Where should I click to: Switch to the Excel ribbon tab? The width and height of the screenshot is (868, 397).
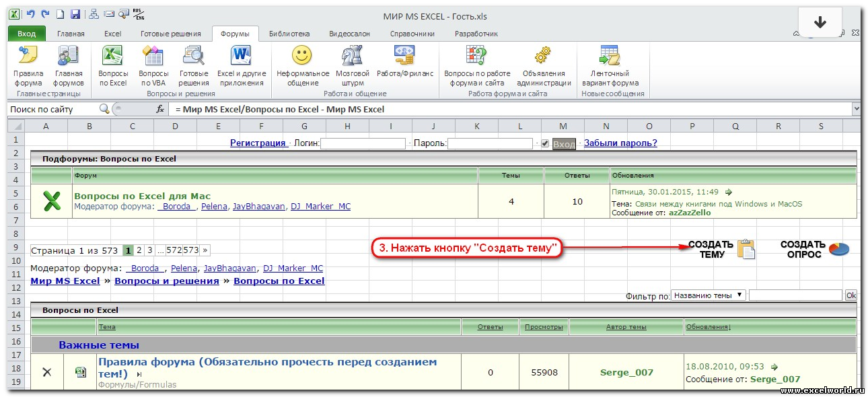pyautogui.click(x=112, y=34)
